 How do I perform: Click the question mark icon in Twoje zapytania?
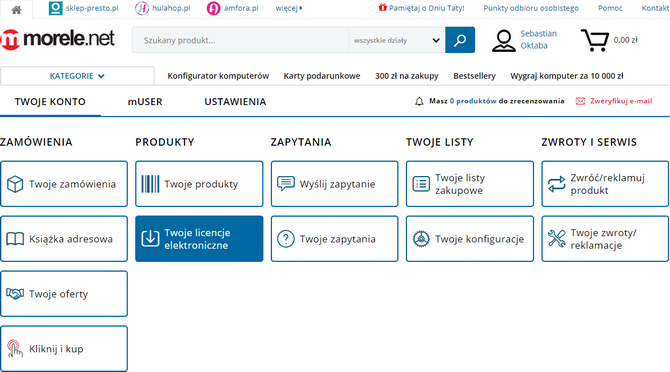click(285, 239)
